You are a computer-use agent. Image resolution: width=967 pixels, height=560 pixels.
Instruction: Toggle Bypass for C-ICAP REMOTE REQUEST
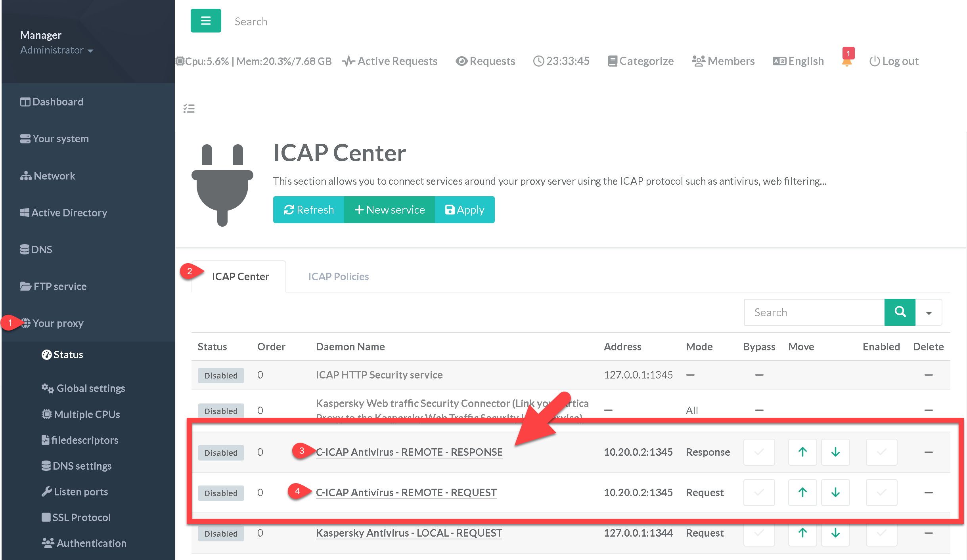pos(758,493)
